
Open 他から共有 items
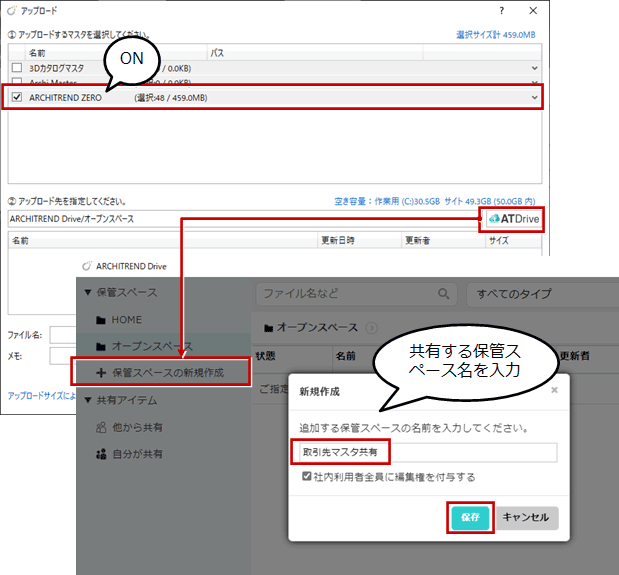click(137, 427)
